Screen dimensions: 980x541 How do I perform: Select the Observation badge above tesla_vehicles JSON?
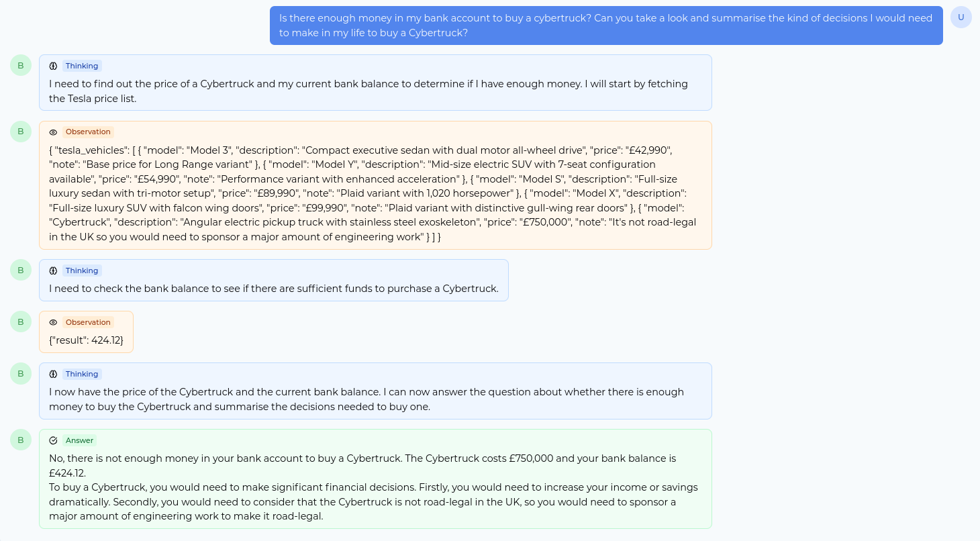tap(88, 132)
